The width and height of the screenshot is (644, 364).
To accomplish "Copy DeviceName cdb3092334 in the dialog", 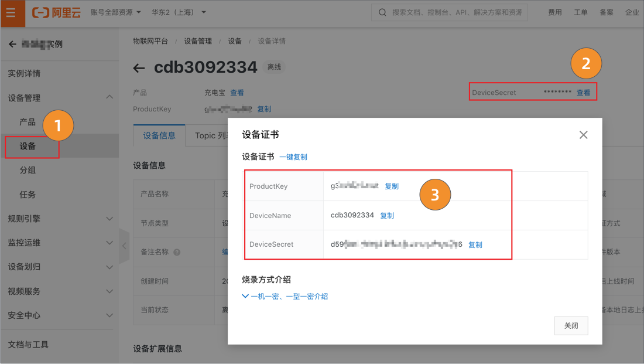I will point(387,216).
